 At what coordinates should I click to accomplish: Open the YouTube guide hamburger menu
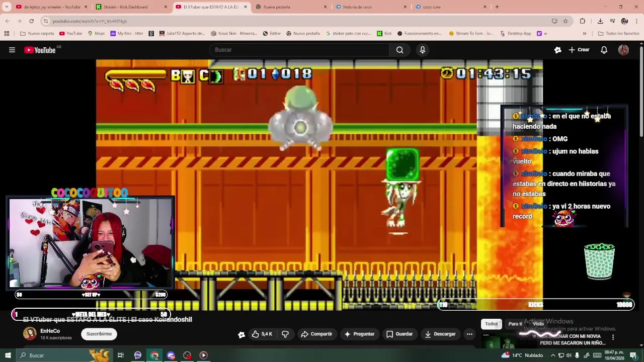(x=12, y=50)
